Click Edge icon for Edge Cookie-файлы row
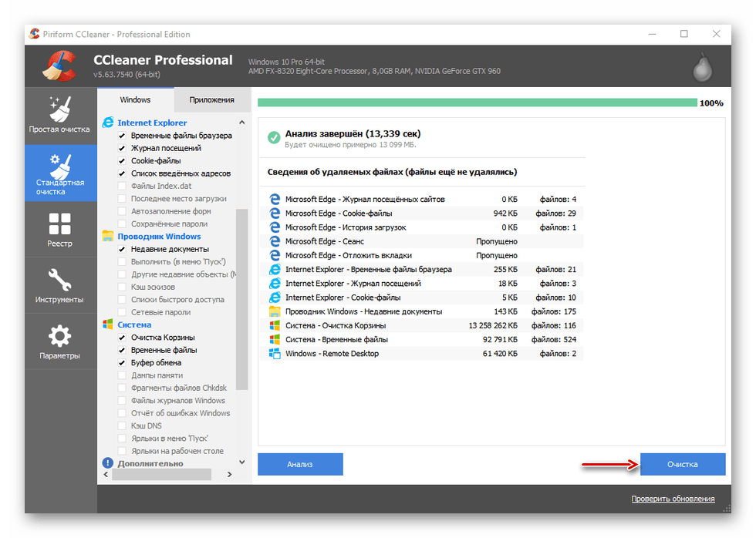Screen dimensions: 756x538 275,214
